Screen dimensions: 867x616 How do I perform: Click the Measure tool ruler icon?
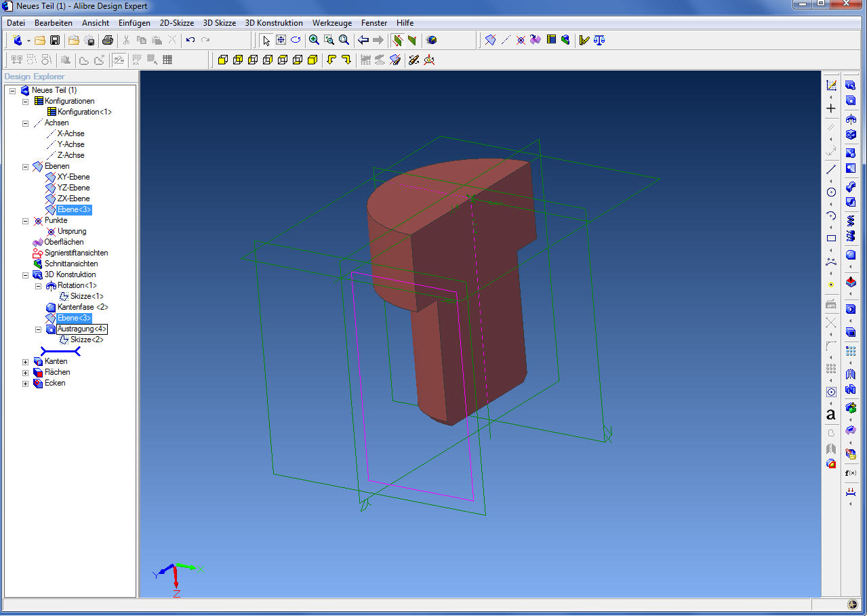tap(584, 40)
